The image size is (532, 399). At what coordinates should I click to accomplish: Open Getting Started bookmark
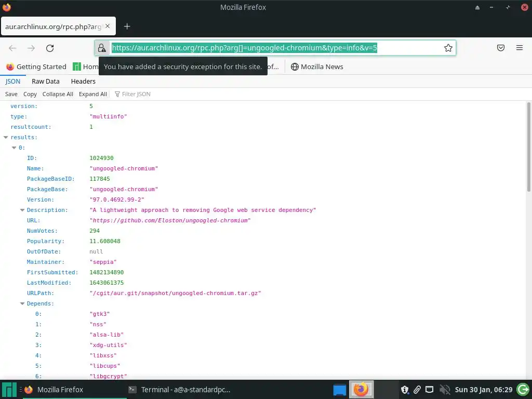[x=36, y=67]
